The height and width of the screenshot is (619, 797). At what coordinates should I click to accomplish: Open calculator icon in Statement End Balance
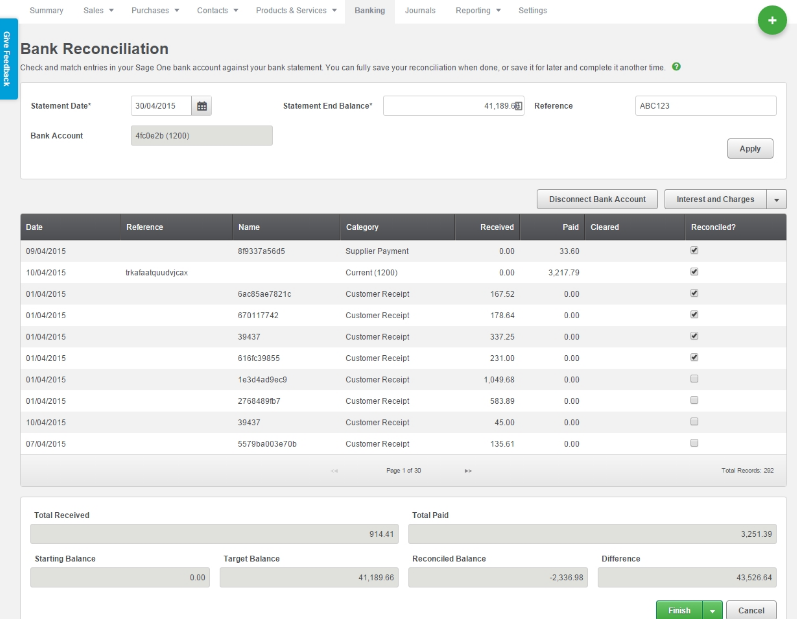517,106
